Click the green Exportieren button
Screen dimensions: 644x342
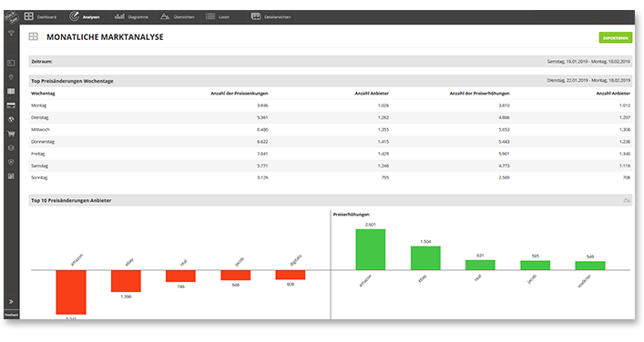click(615, 37)
